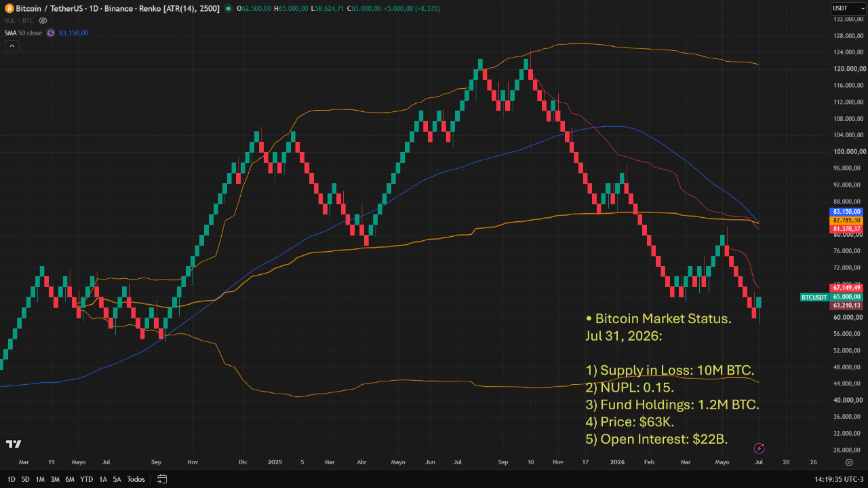Select the 1D time range
868x488 pixels.
(x=11, y=479)
